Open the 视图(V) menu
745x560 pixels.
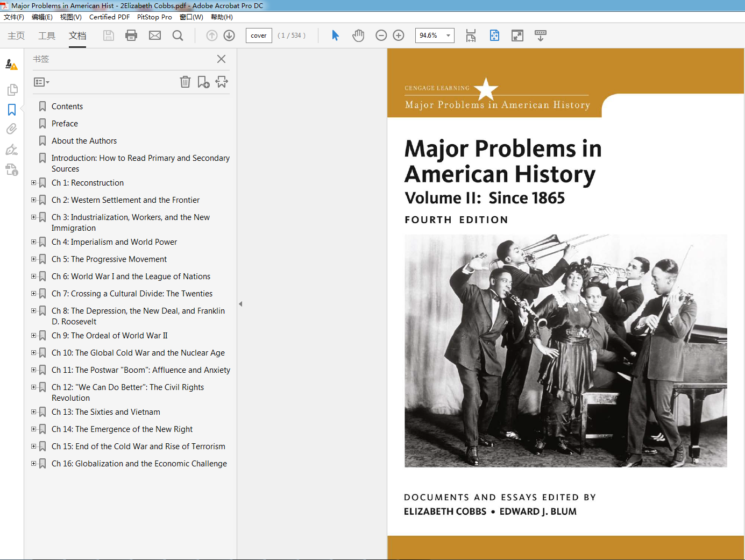coord(70,17)
